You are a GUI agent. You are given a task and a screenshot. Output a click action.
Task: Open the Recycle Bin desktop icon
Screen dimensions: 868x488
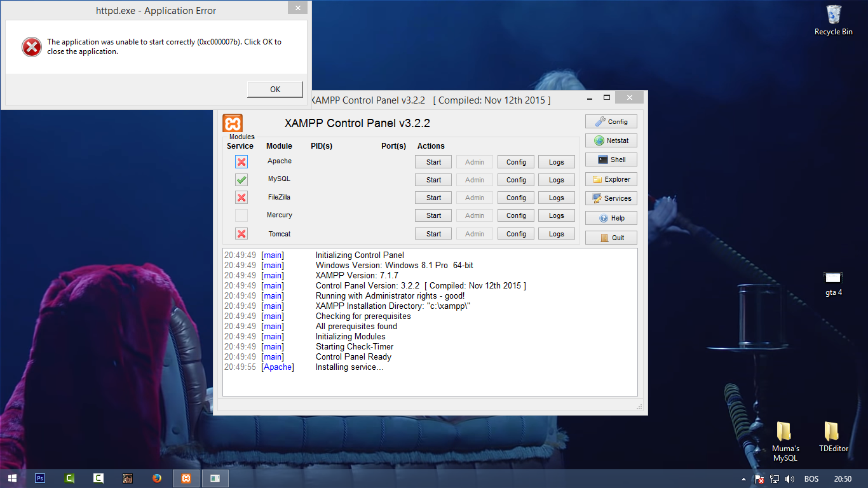coord(834,20)
